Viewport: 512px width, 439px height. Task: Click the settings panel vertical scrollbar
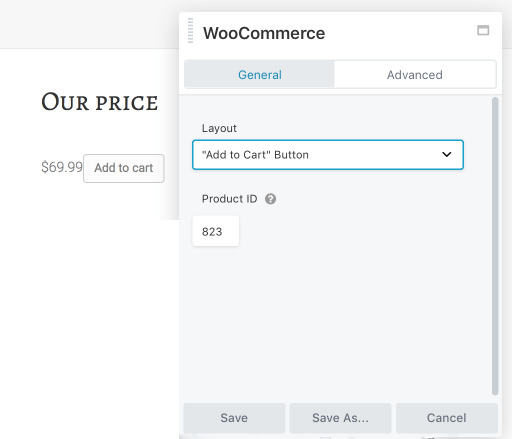coord(495,246)
